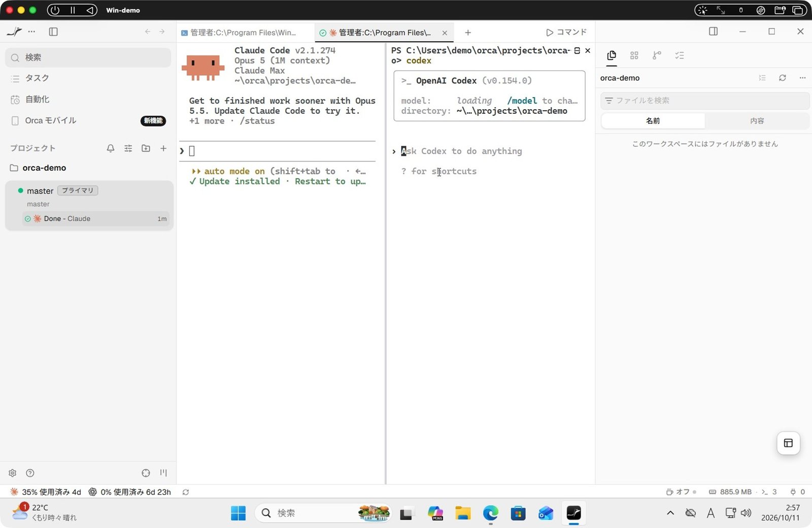Open project notifications bell icon
The width and height of the screenshot is (812, 528).
coord(111,148)
